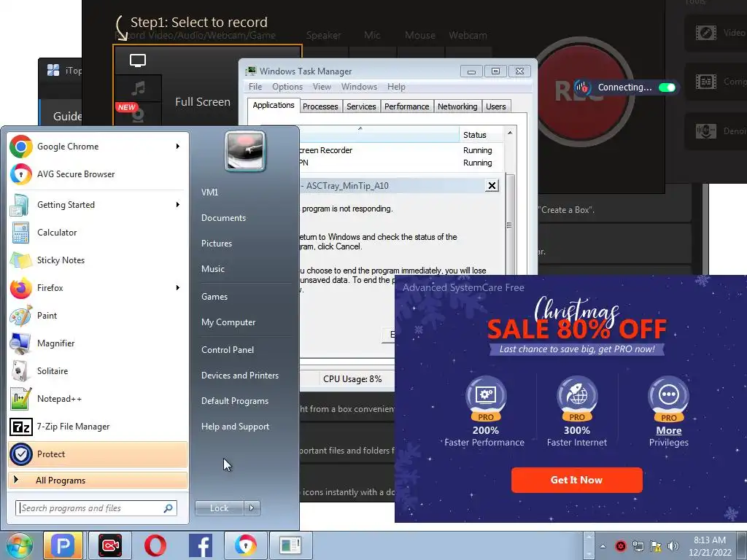
Task: Launch Sticky Notes
Action: coord(98,260)
